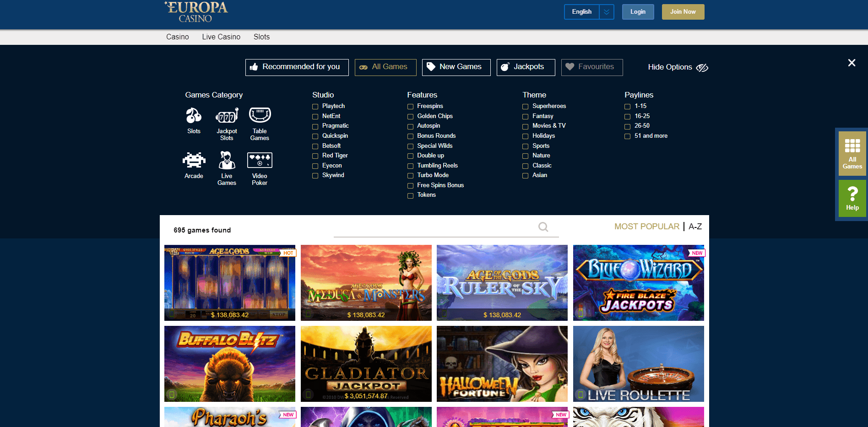Open the Help question mark panel

[852, 198]
